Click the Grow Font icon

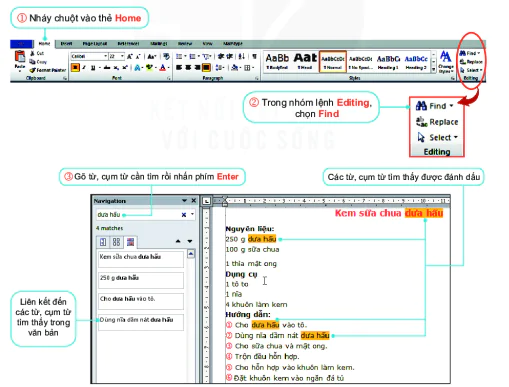click(130, 56)
